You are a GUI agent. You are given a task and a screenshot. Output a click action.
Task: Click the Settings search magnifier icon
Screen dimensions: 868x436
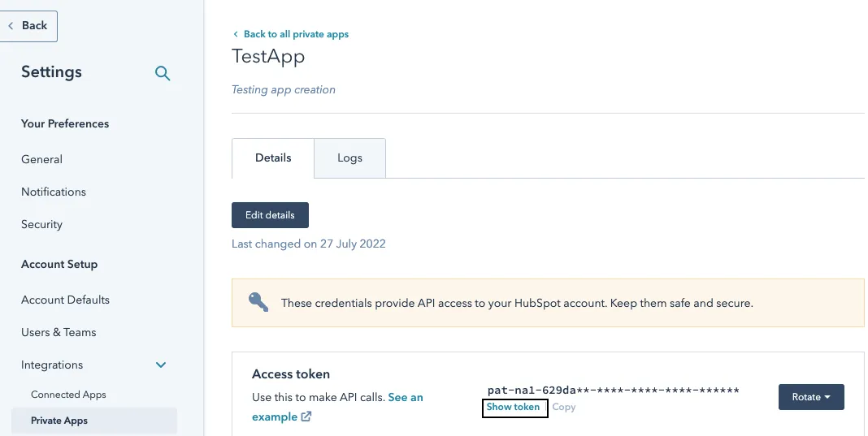pos(163,74)
